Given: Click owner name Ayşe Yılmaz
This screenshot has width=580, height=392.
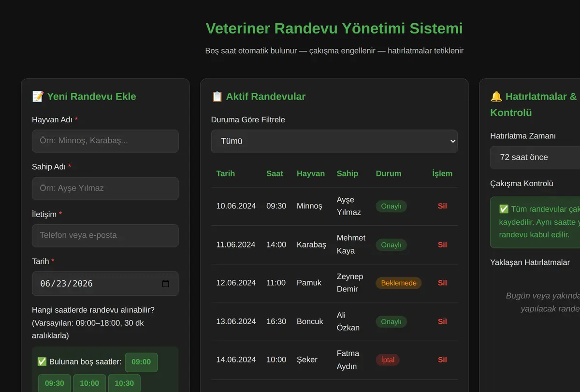Looking at the screenshot, I should (349, 206).
